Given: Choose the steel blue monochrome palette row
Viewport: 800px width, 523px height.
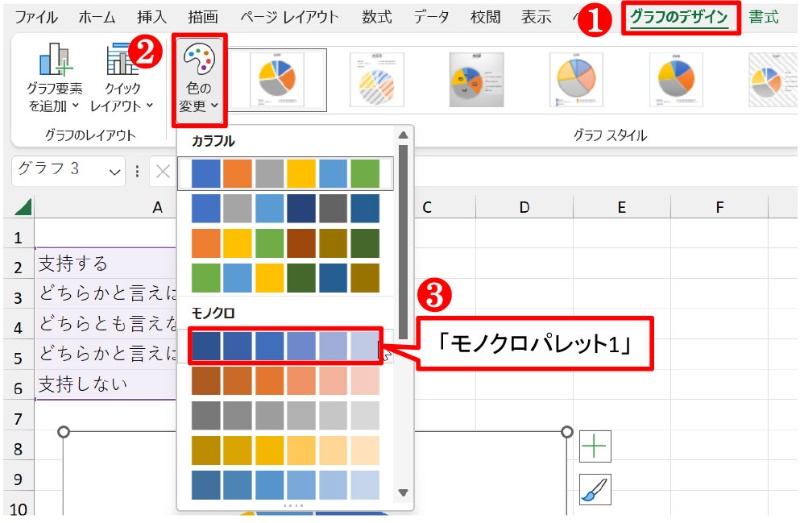Looking at the screenshot, I should point(285,485).
